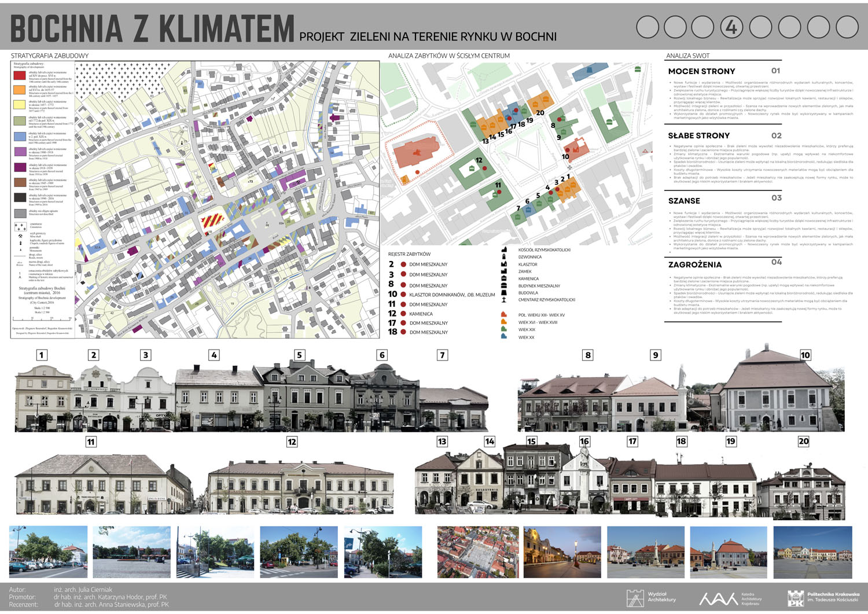
Task: Select the last empty page circle
Action: point(847,27)
